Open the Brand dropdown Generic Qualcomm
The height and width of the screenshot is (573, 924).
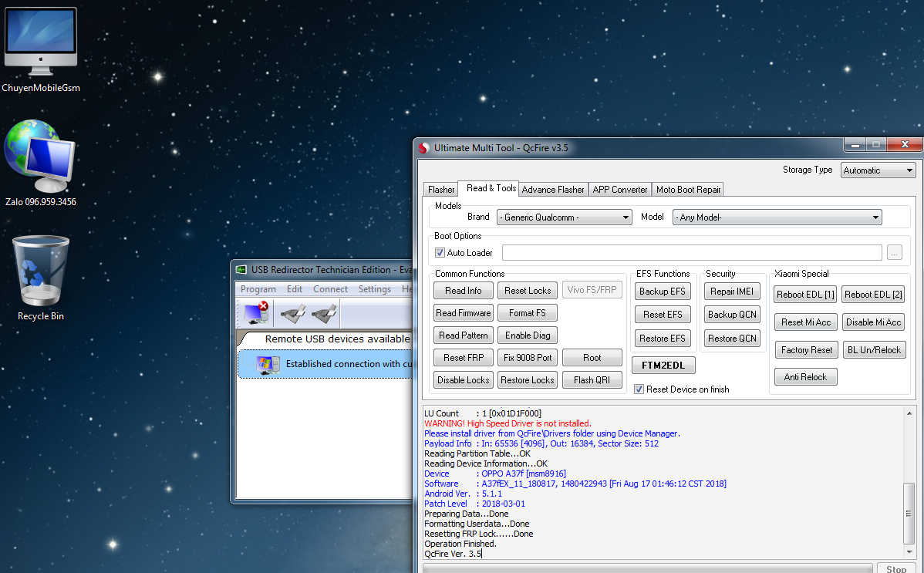(564, 217)
